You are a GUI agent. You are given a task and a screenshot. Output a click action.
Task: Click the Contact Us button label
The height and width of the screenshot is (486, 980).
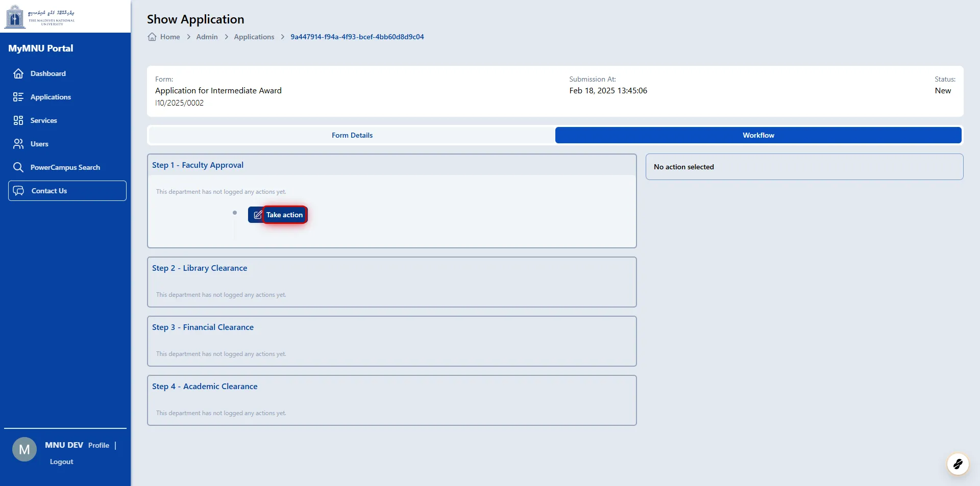pos(49,191)
